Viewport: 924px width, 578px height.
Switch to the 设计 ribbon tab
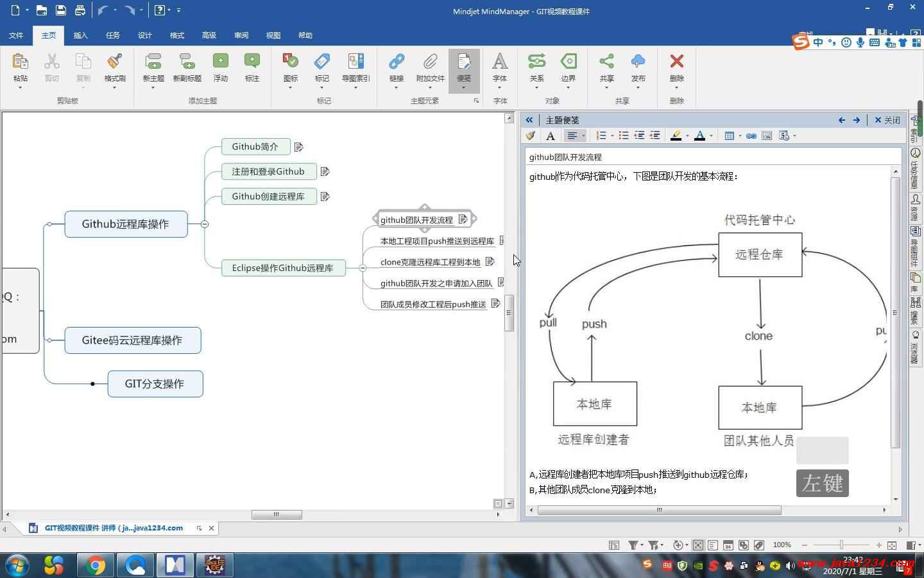145,35
